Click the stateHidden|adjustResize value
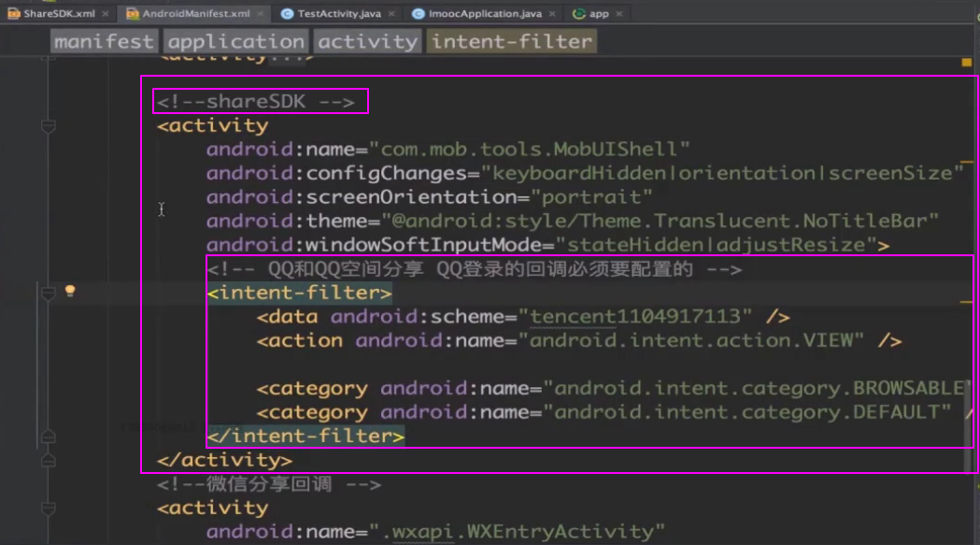 click(x=716, y=244)
